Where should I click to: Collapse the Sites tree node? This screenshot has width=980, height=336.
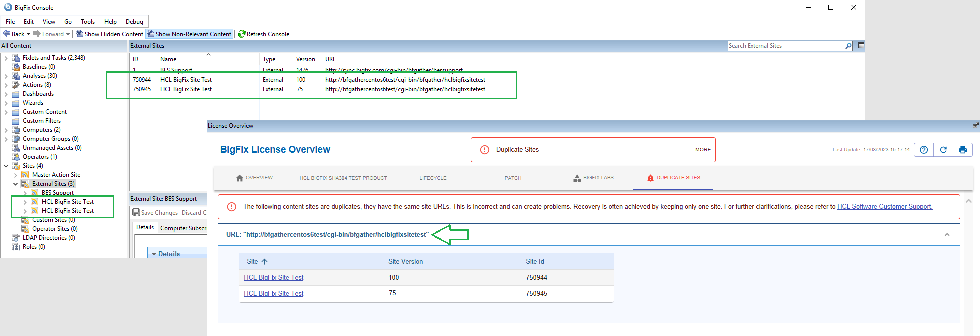(6, 166)
